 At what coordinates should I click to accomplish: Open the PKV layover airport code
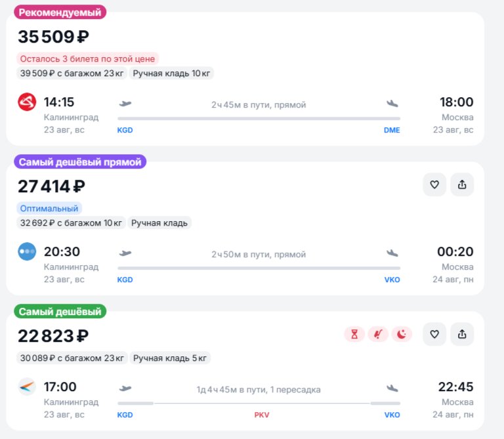click(x=262, y=415)
